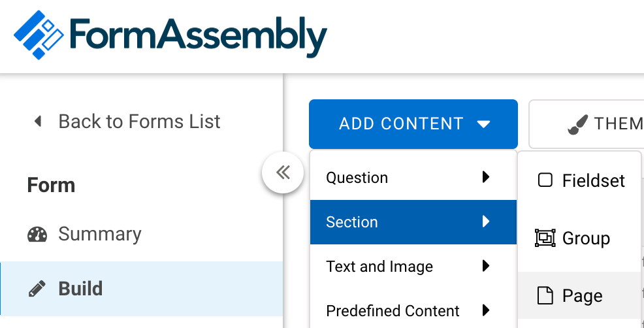Expand the Question submenu arrow

[x=486, y=177]
